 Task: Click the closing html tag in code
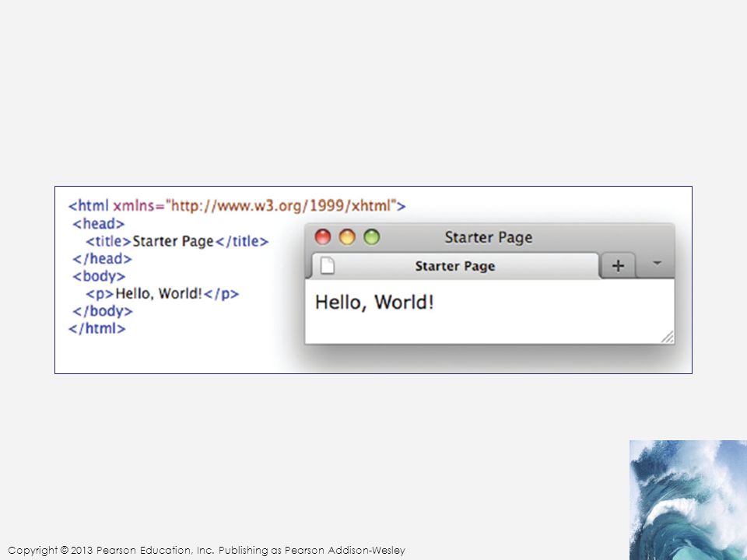pyautogui.click(x=97, y=328)
